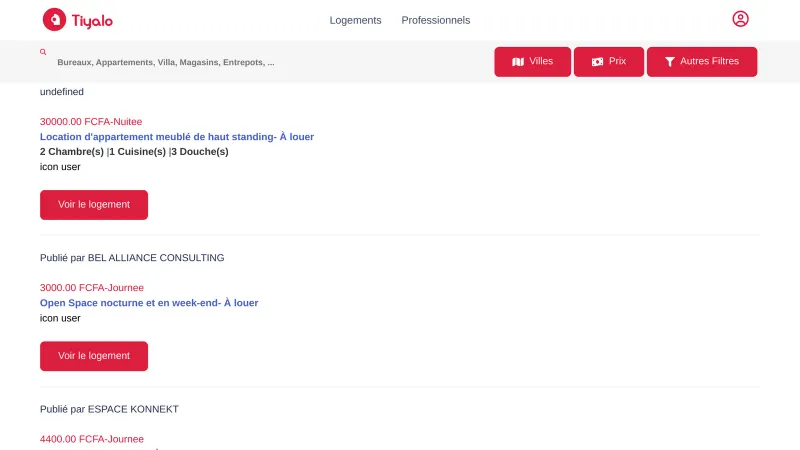Open the Villes filter dropdown
The image size is (800, 450).
(x=532, y=61)
